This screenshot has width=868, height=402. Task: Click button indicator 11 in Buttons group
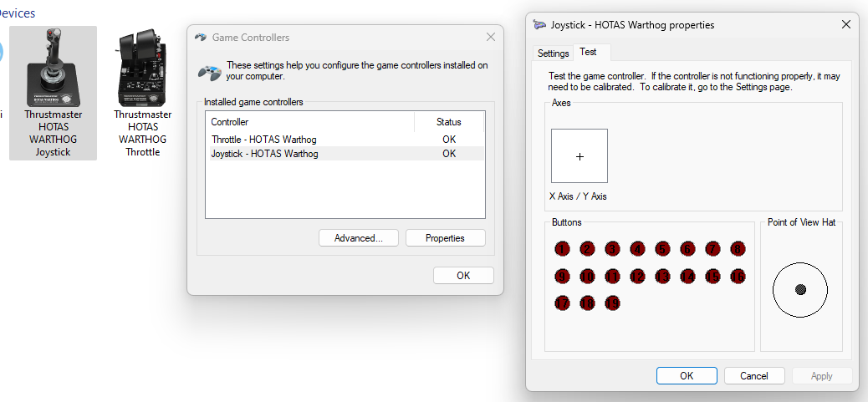click(612, 276)
